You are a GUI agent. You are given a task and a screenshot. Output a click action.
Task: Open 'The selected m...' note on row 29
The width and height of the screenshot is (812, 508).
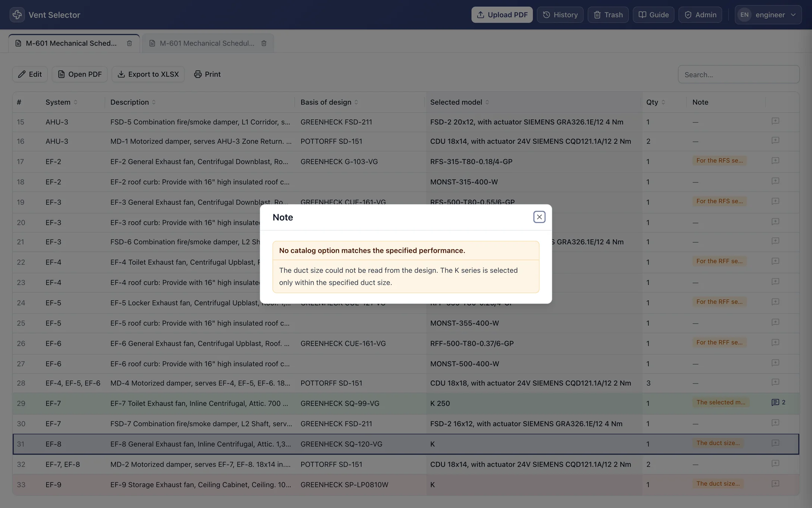[x=721, y=402]
